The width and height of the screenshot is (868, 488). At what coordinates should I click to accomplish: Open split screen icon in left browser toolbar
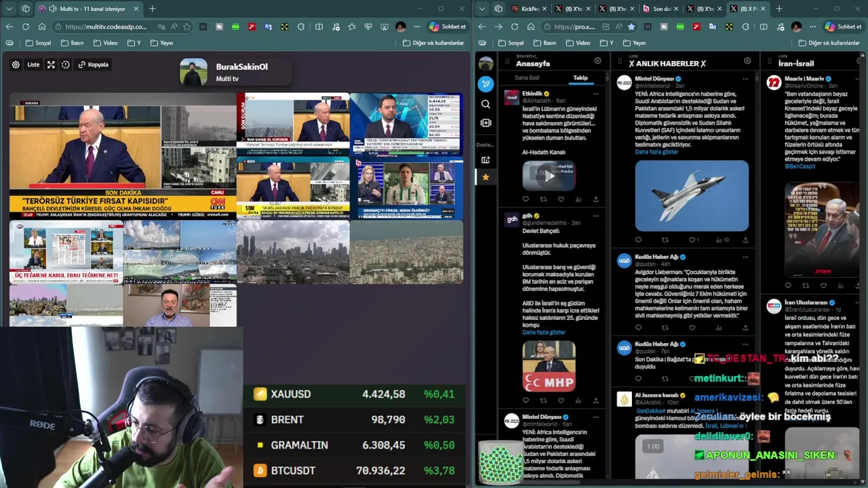pyautogui.click(x=319, y=26)
